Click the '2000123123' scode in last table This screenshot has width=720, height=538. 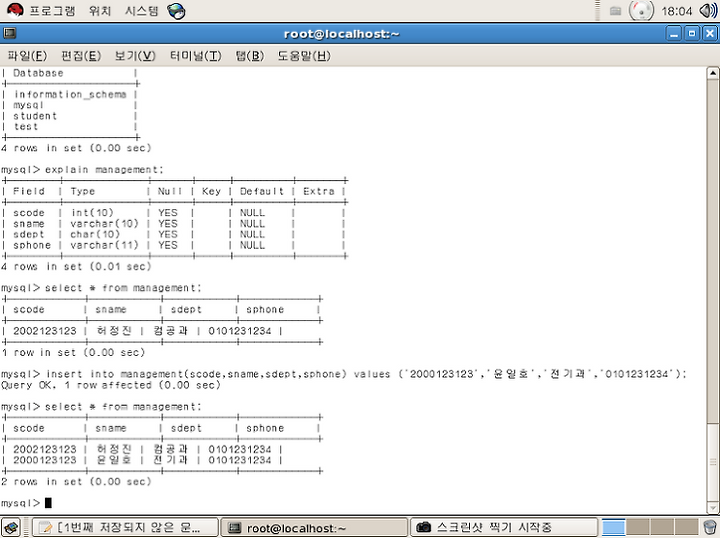45,460
